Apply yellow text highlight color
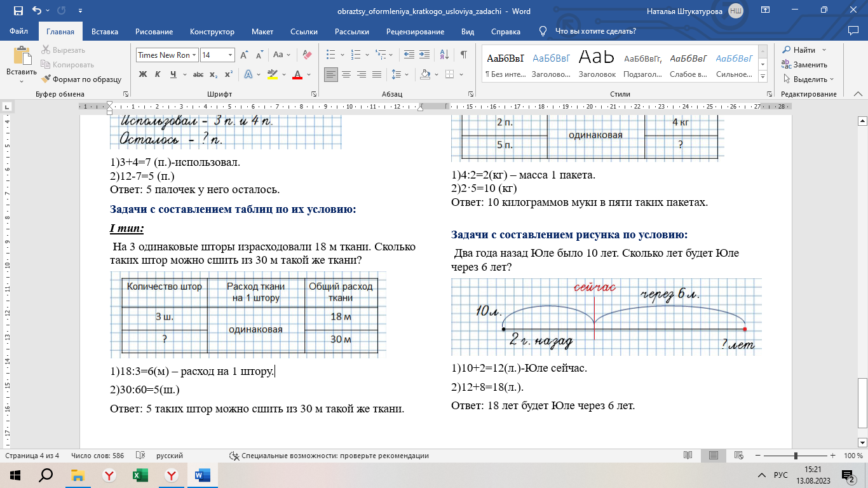Viewport: 868px width, 488px height. [273, 74]
